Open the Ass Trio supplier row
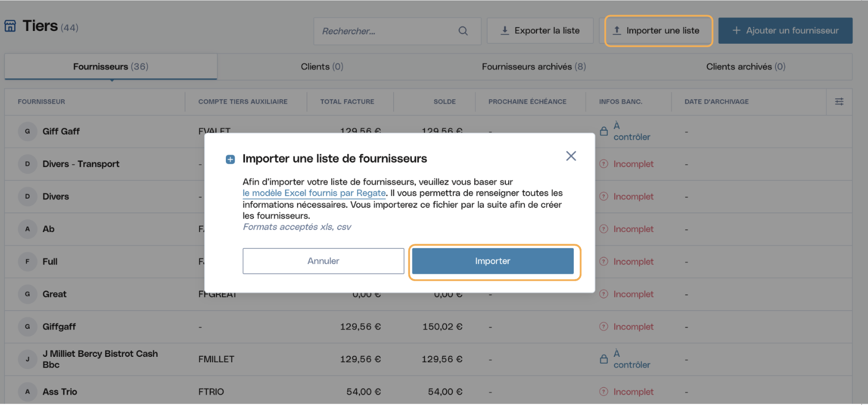The height and width of the screenshot is (405, 868). [428, 392]
